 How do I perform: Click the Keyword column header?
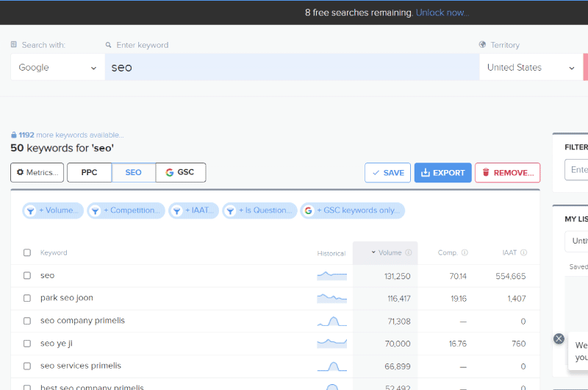[54, 252]
